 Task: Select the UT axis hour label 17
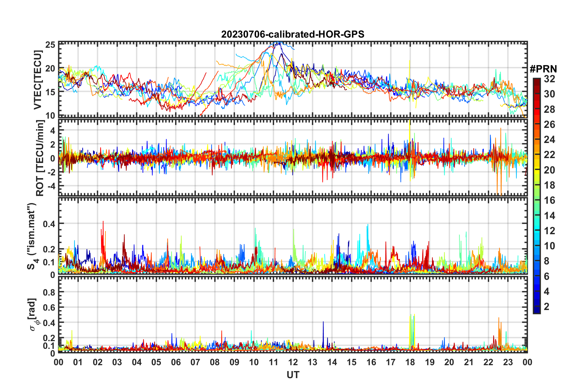pos(391,362)
